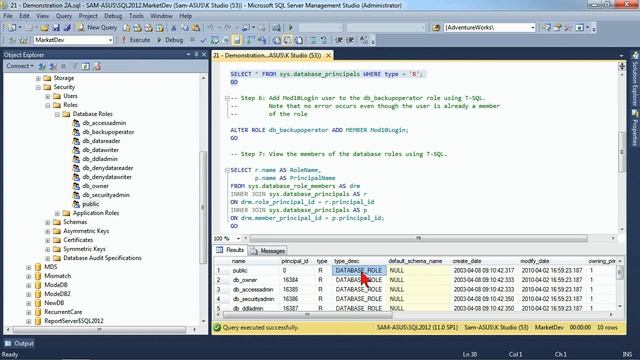Open the Project menu
This screenshot has height=360, width=640.
pos(88,16)
